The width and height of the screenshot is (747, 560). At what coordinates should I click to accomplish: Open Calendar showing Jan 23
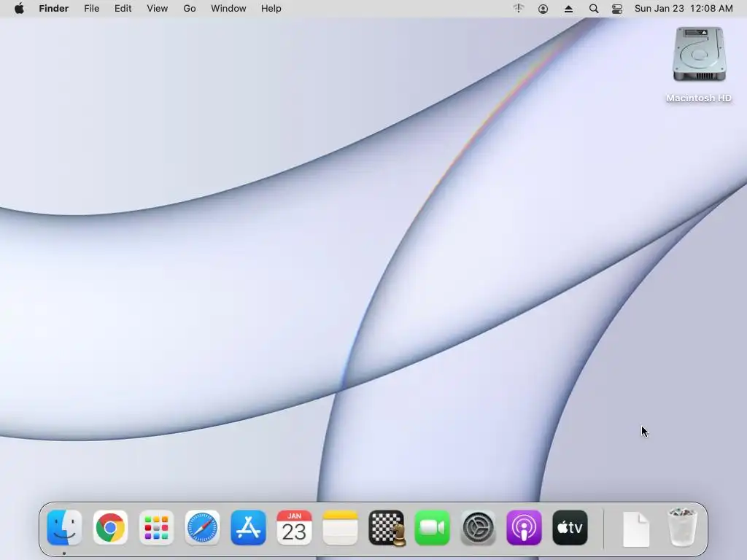coord(294,528)
